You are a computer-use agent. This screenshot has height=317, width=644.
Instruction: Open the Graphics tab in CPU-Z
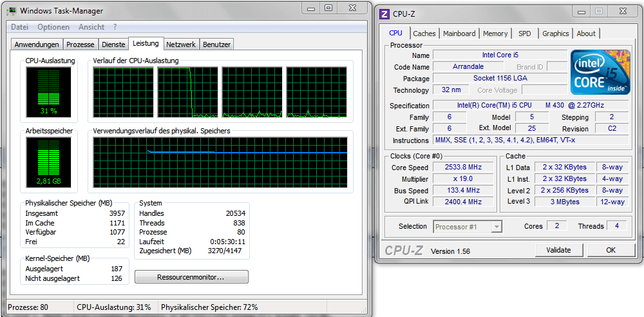pyautogui.click(x=556, y=34)
